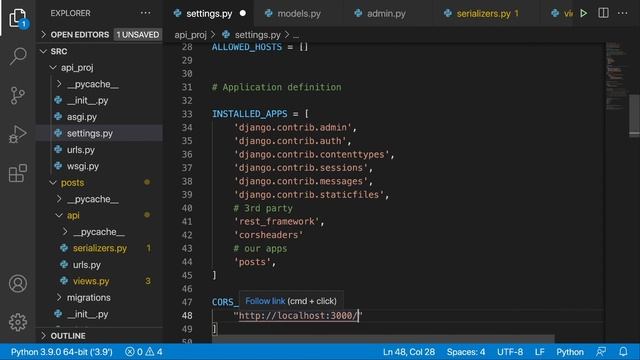Change indentation via Spaces: 4
Image resolution: width=640 pixels, height=360 pixels.
pyautogui.click(x=466, y=352)
